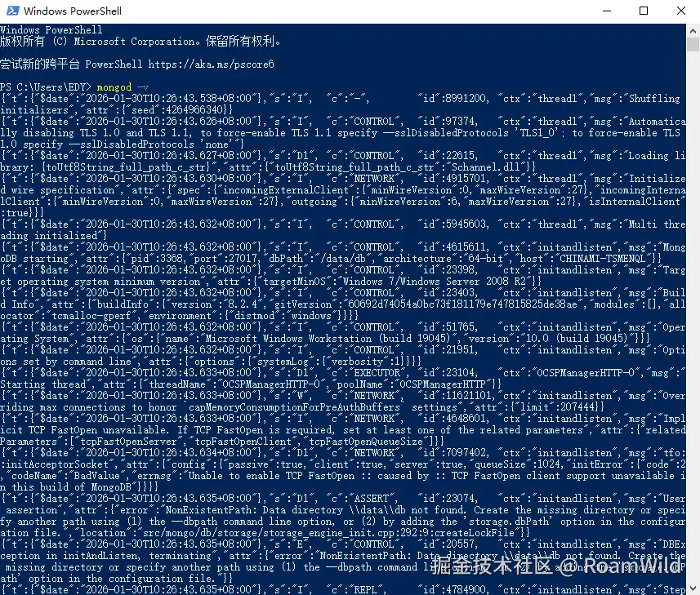Click the seed value 4264966340
The height and width of the screenshot is (595, 700).
195,109
